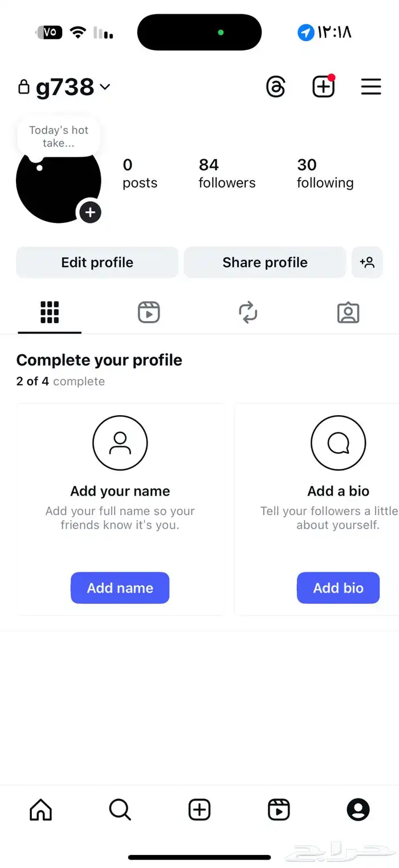Switch to the reposts tab
The image size is (399, 868).
point(248,313)
